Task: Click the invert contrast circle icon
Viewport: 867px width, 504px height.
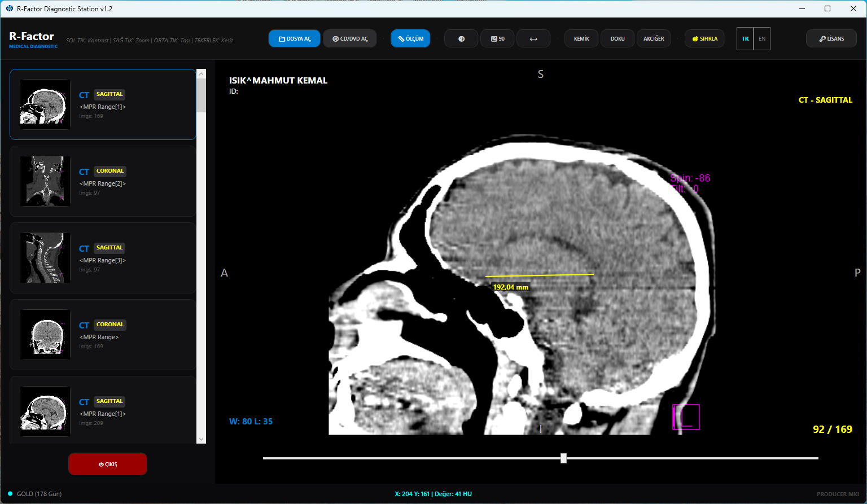Action: (461, 39)
